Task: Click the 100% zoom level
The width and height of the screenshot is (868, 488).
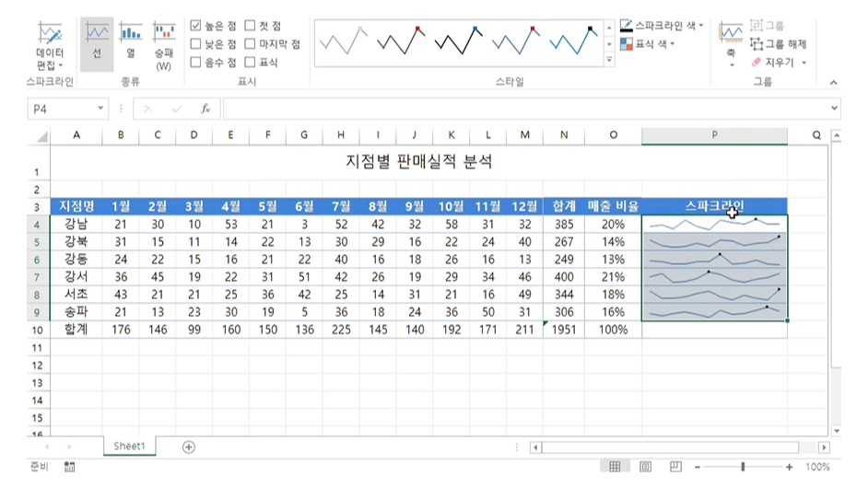Action: coord(817,467)
